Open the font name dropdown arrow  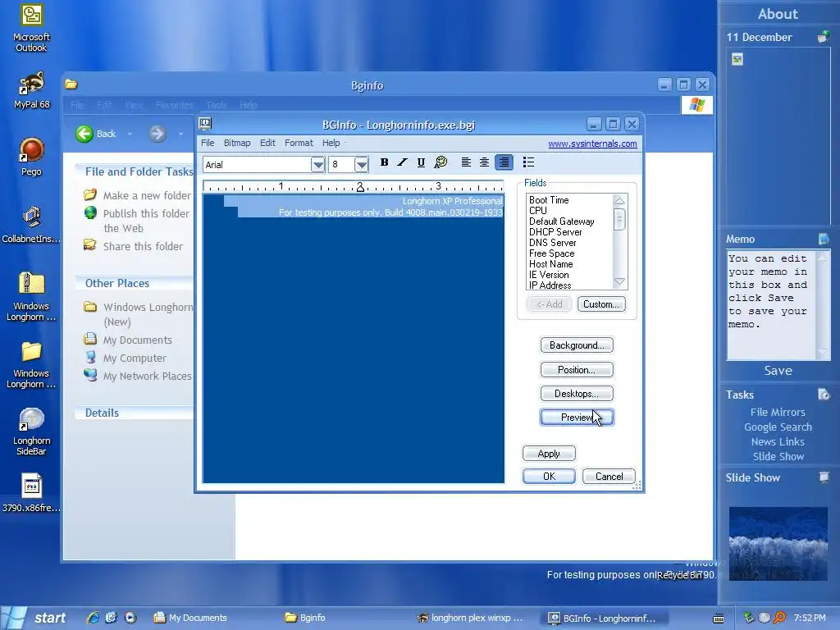pyautogui.click(x=317, y=164)
